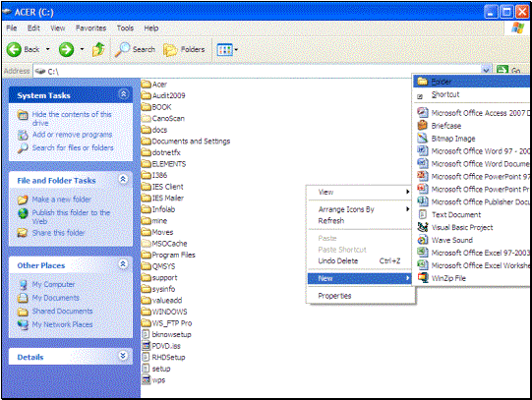Choose Refresh in the context menu
The height and width of the screenshot is (400, 532).
click(360, 221)
